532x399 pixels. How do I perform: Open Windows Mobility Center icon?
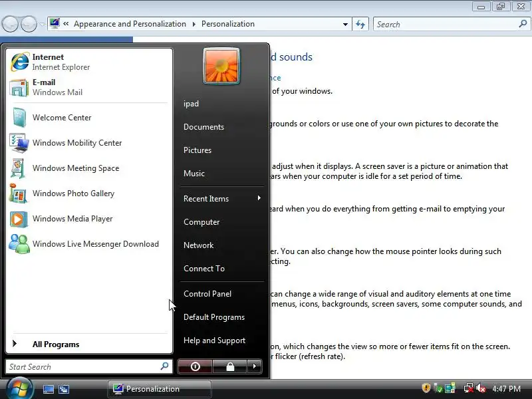[19, 143]
